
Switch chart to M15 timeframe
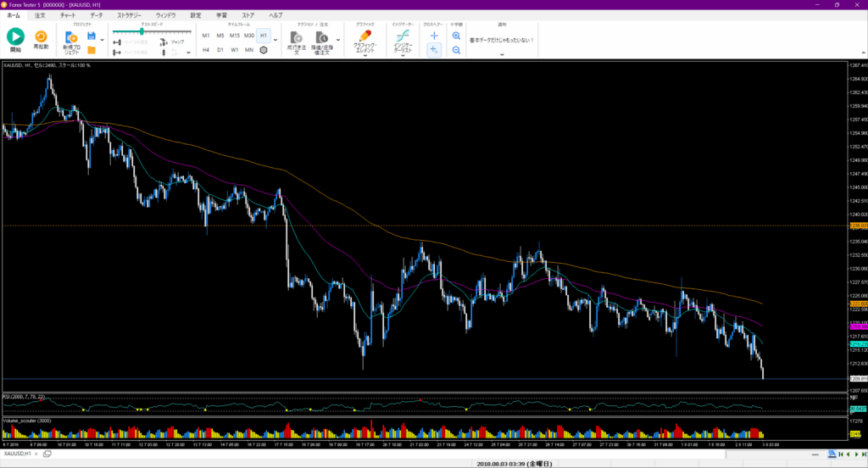coord(235,36)
